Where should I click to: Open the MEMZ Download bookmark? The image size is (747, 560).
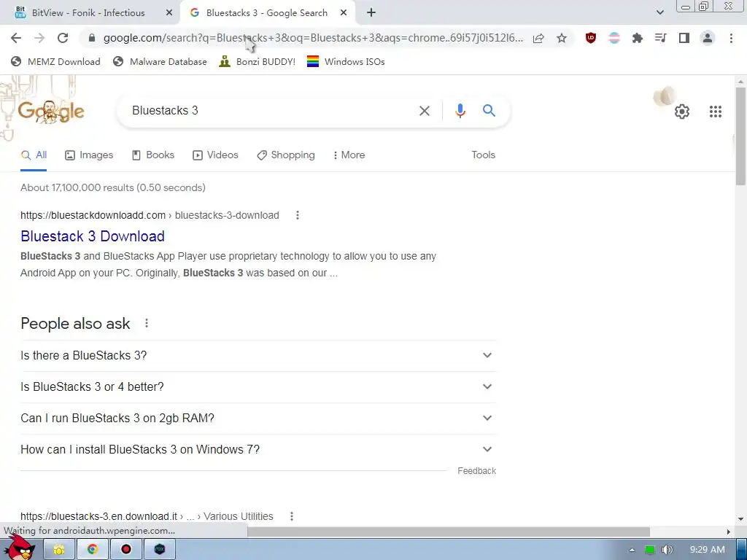click(x=55, y=61)
